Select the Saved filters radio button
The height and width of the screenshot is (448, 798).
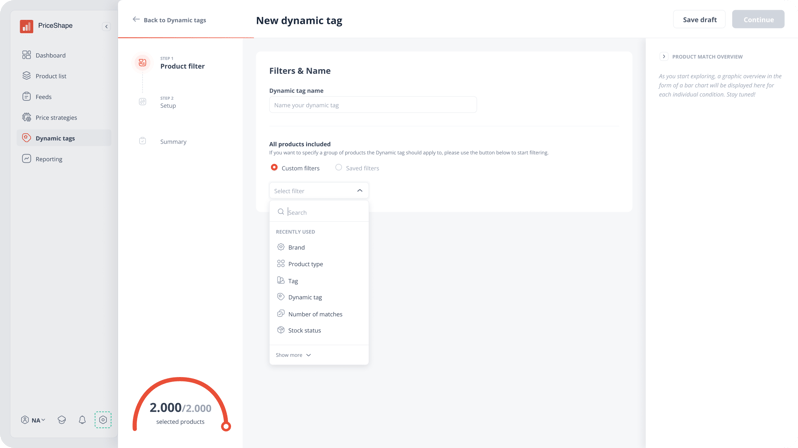(x=338, y=167)
